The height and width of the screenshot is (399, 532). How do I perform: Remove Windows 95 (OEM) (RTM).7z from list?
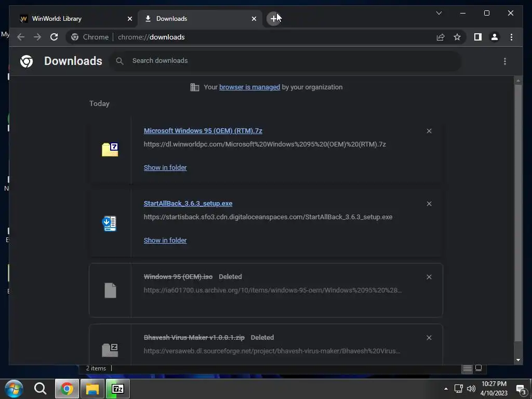tap(429, 131)
